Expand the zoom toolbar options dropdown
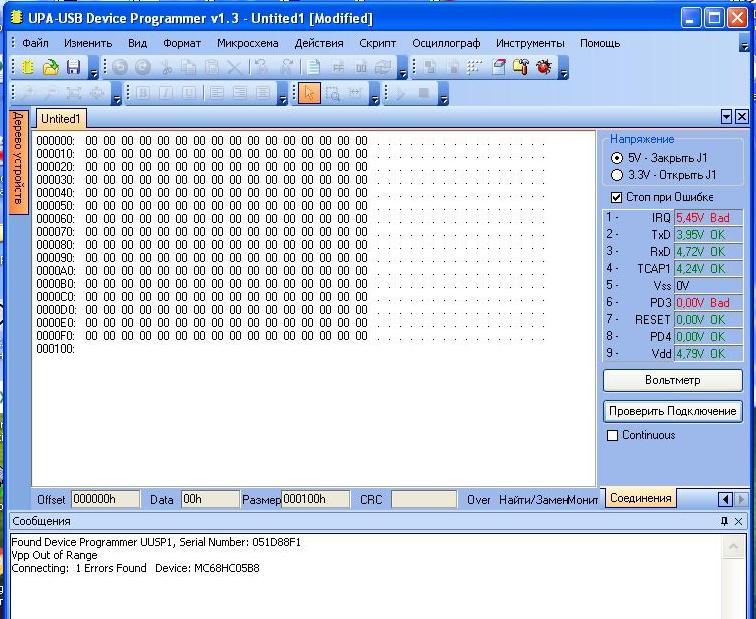Image resolution: width=756 pixels, height=619 pixels. pyautogui.click(x=116, y=94)
